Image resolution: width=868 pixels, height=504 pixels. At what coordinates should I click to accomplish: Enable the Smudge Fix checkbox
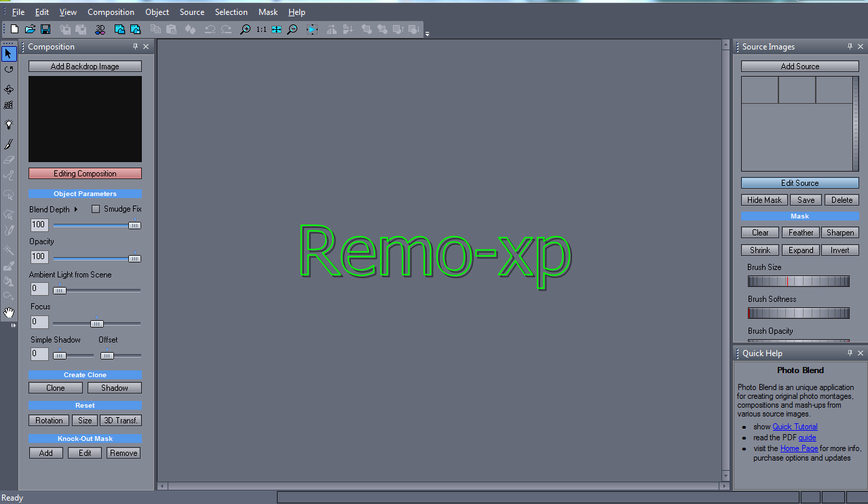[x=96, y=209]
